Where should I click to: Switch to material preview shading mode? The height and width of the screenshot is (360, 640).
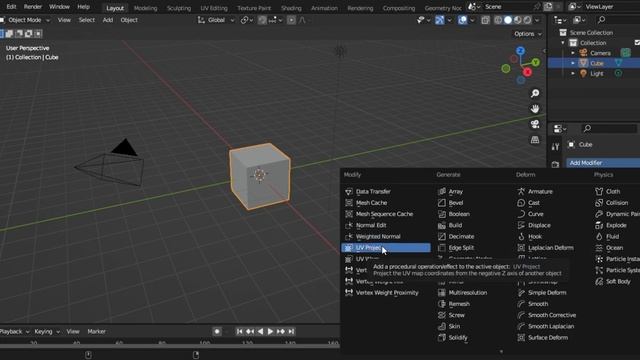[518, 20]
